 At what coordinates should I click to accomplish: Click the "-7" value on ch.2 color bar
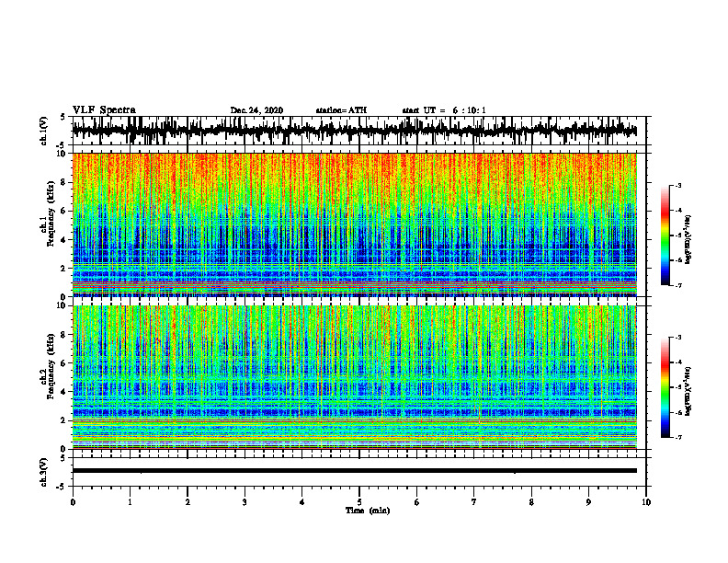(677, 437)
